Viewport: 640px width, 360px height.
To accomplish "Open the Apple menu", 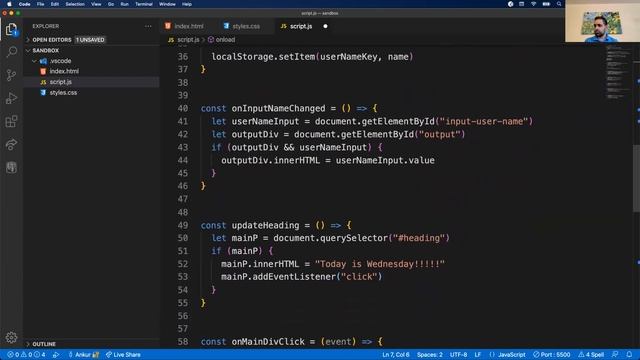I will pyautogui.click(x=9, y=4).
